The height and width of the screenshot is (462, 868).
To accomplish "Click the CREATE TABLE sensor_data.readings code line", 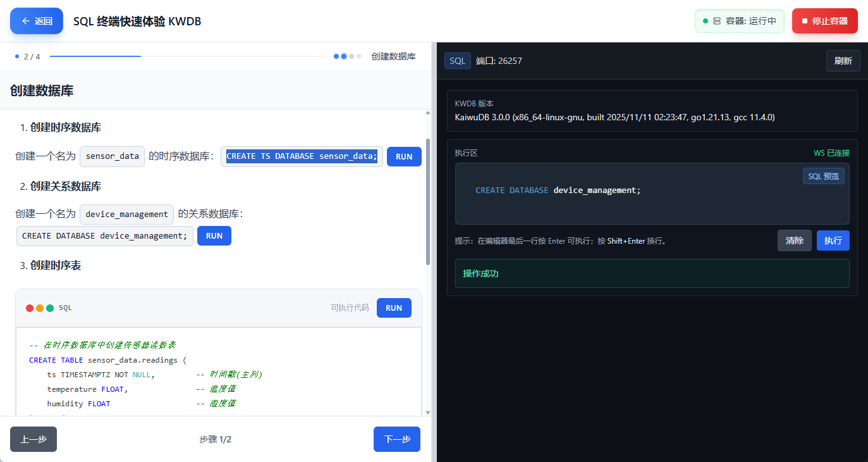I will pyautogui.click(x=108, y=360).
